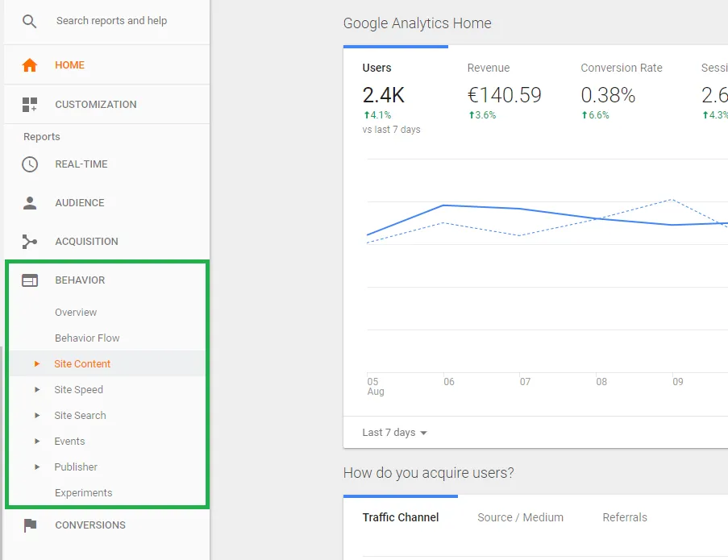Click the Conversion Rate 6.6% increase indicator
Screen dimensions: 728x560
[595, 115]
